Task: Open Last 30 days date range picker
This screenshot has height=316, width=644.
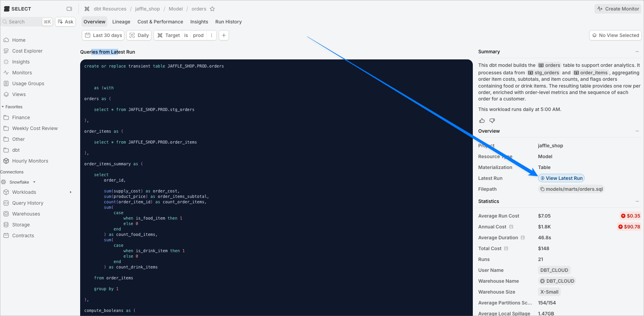Action: (103, 35)
